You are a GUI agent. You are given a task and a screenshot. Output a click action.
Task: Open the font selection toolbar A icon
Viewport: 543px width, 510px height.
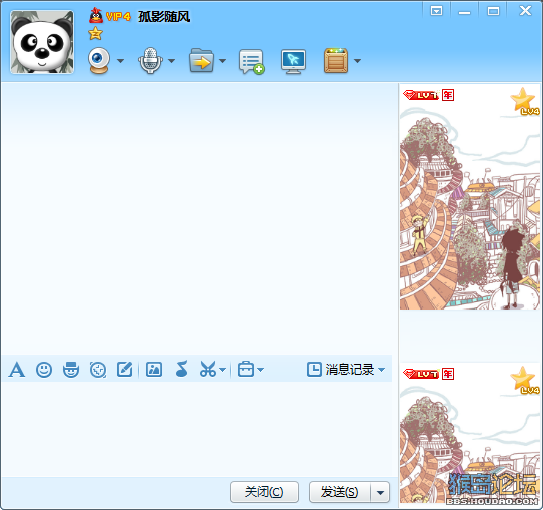tap(17, 369)
